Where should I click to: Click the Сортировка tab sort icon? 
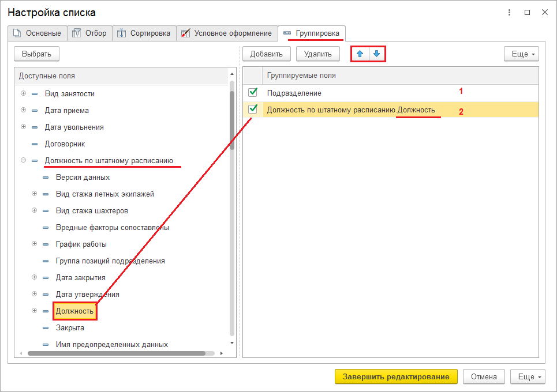(x=122, y=33)
